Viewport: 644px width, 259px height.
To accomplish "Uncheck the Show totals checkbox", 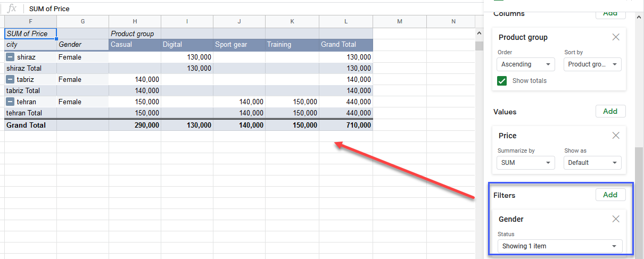I will point(502,81).
